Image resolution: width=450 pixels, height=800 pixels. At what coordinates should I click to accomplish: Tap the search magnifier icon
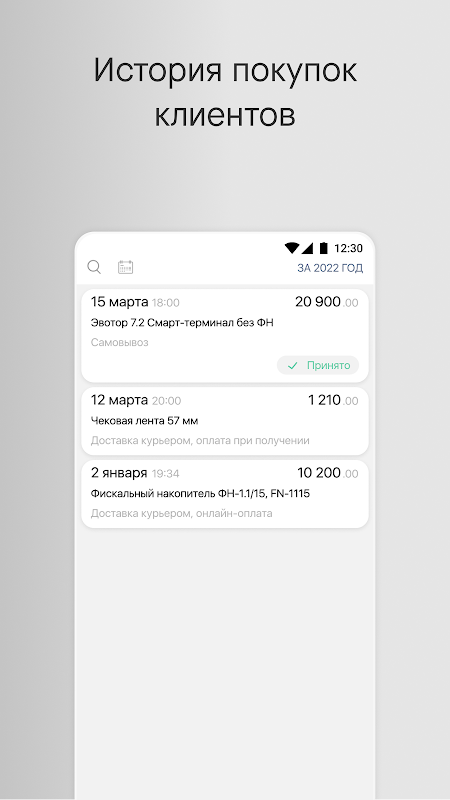(x=94, y=267)
